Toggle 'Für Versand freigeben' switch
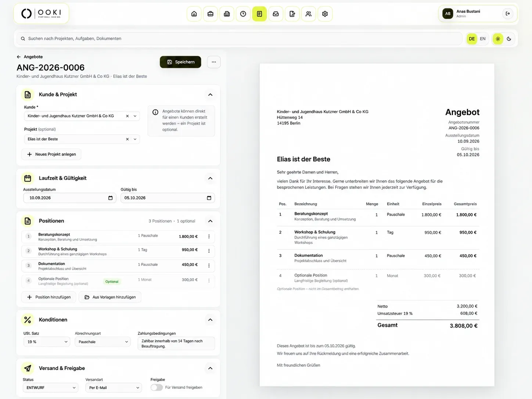532x399 pixels. point(157,388)
